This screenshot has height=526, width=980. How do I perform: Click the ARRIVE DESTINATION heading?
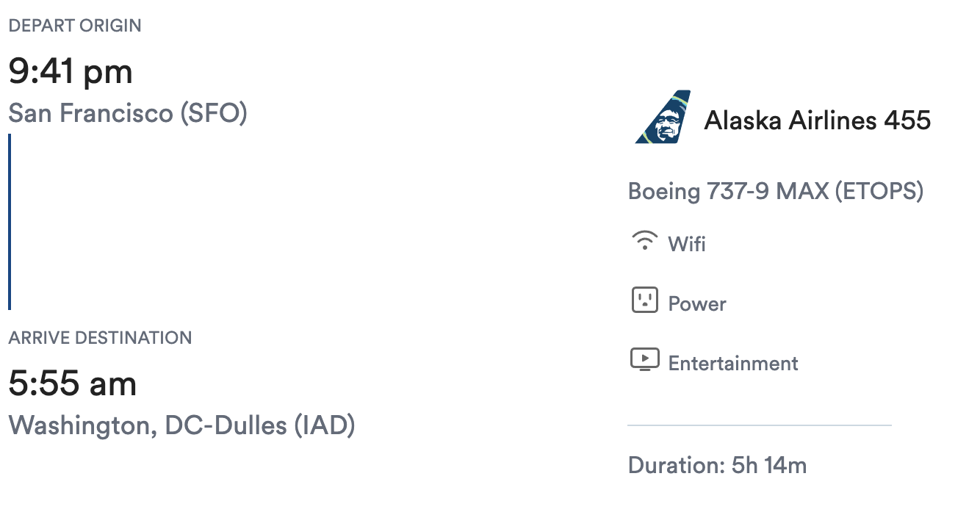[100, 338]
